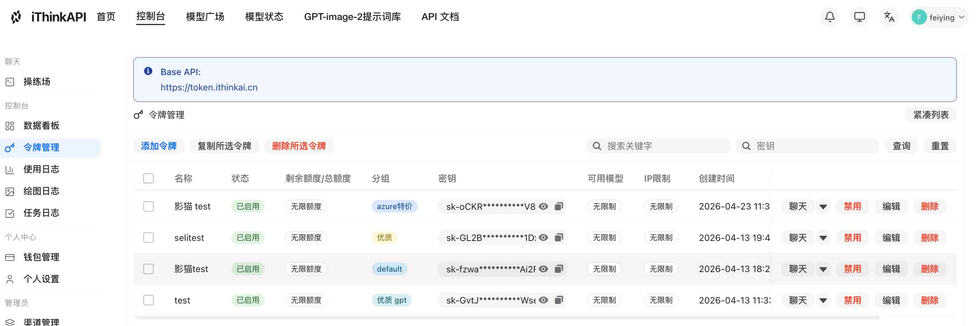This screenshot has height=326, width=980.
Task: Click the iThinkAPI logo icon
Action: [x=16, y=17]
